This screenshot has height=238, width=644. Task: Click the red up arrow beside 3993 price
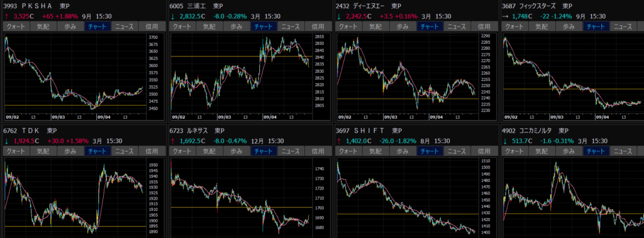[x=6, y=16]
